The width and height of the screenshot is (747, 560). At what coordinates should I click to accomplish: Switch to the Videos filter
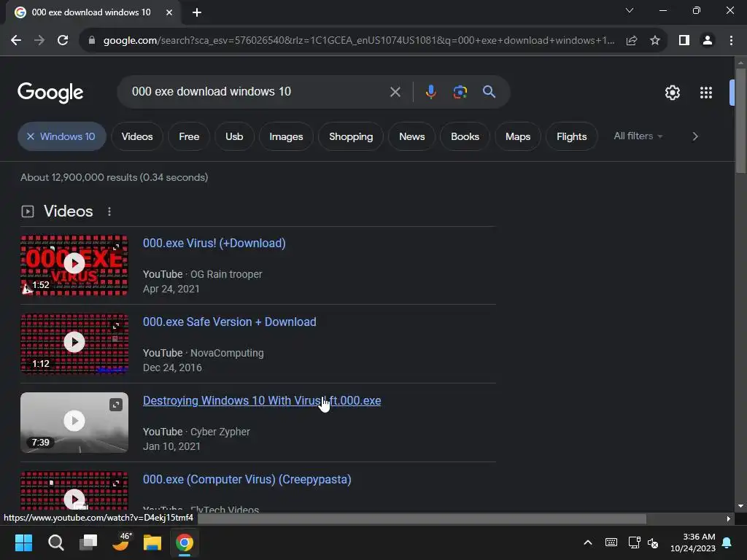pyautogui.click(x=137, y=136)
